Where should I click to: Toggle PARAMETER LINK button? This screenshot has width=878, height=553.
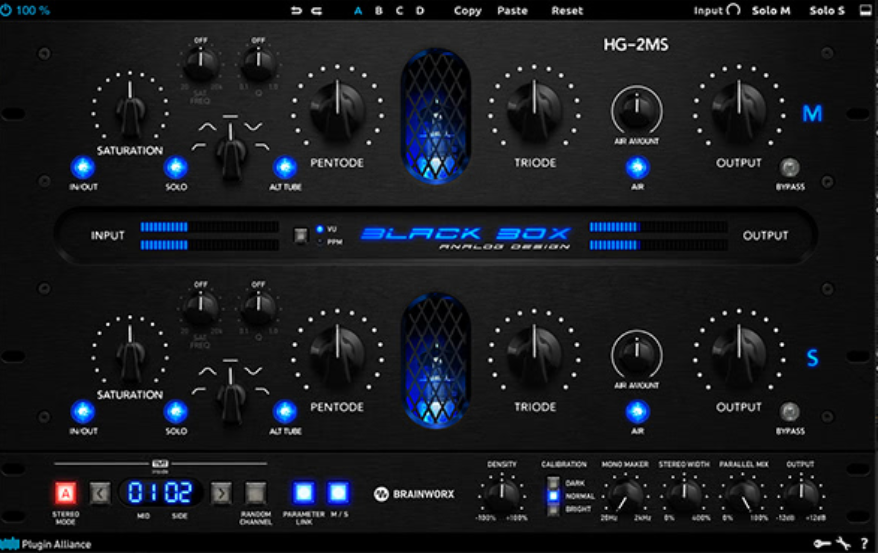303,493
